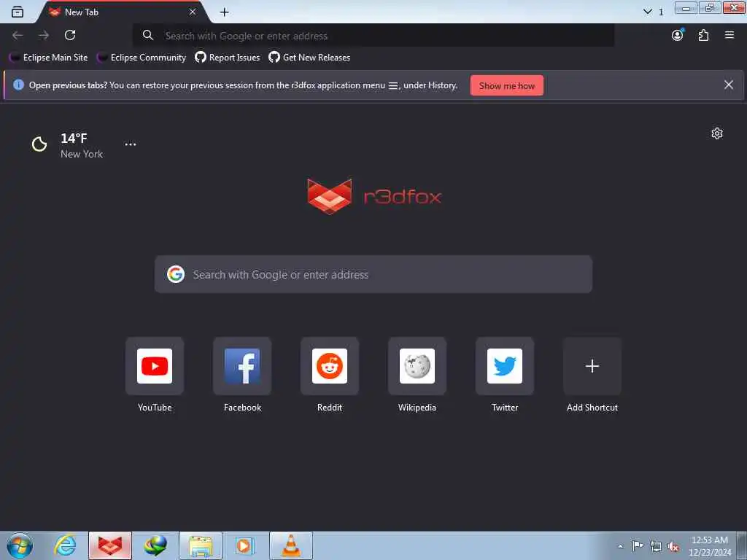This screenshot has width=747, height=560.
Task: Open the Windows Start menu
Action: point(20,545)
